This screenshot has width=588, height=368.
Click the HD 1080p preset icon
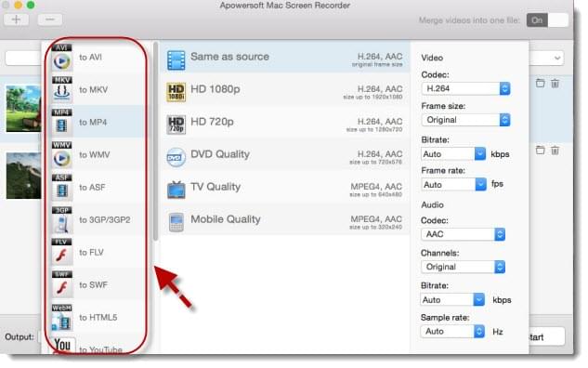[176, 92]
